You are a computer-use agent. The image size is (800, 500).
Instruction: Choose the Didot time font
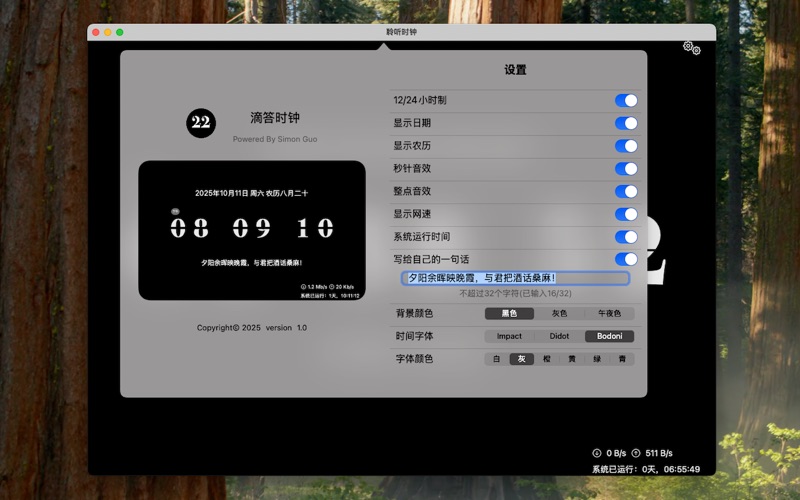[559, 336]
